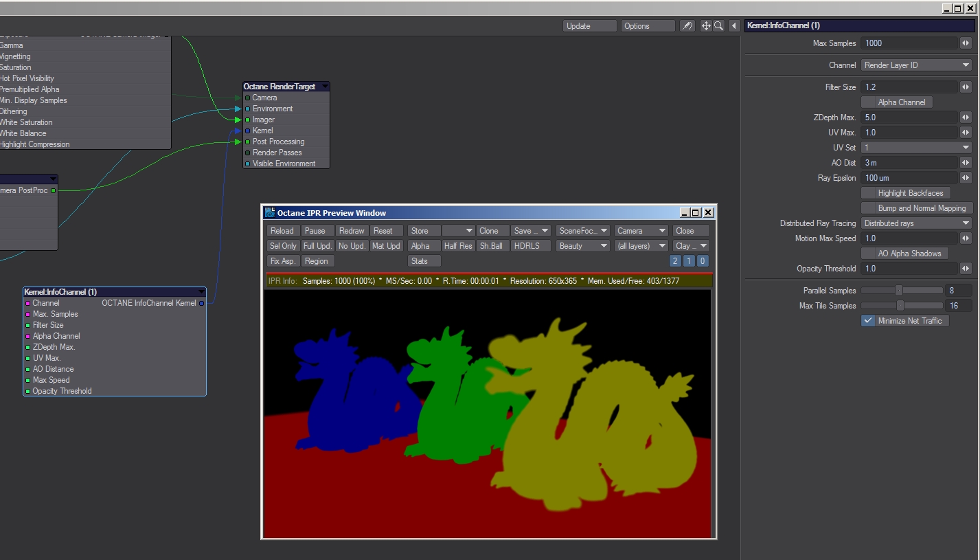Viewport: 980px width, 560px height.
Task: Click the AO Dist mini-slider arrows
Action: pyautogui.click(x=966, y=163)
